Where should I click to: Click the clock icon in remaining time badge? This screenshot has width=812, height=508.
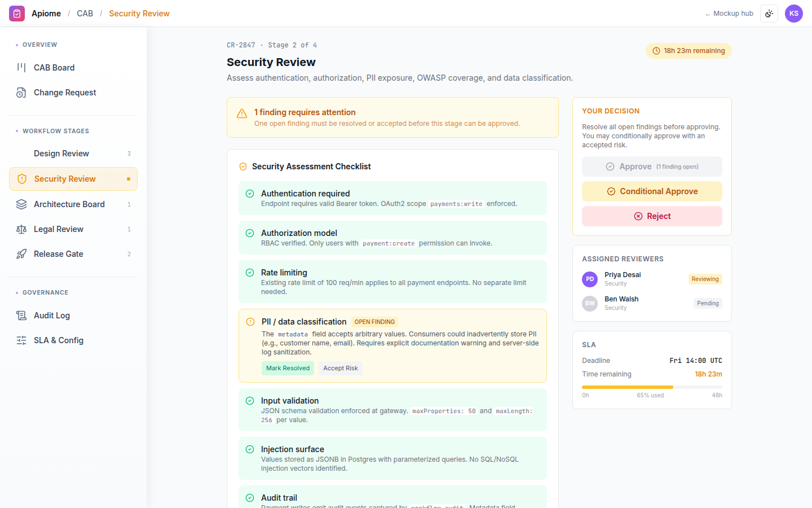656,51
